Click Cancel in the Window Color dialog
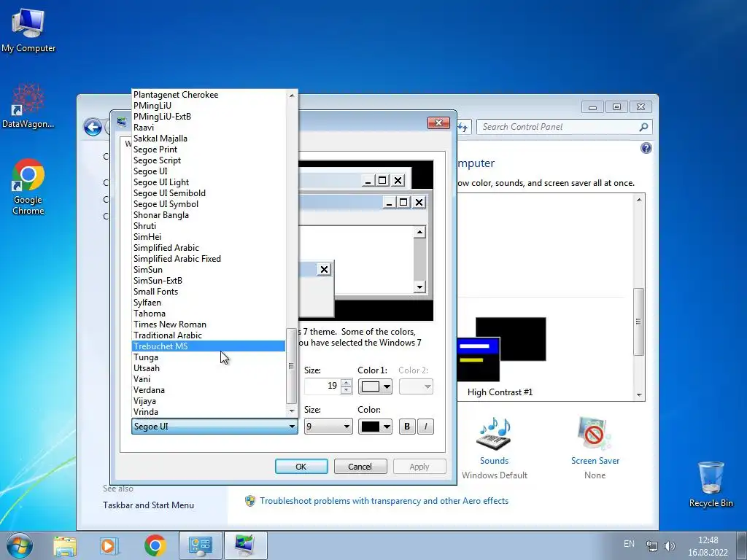 click(360, 467)
